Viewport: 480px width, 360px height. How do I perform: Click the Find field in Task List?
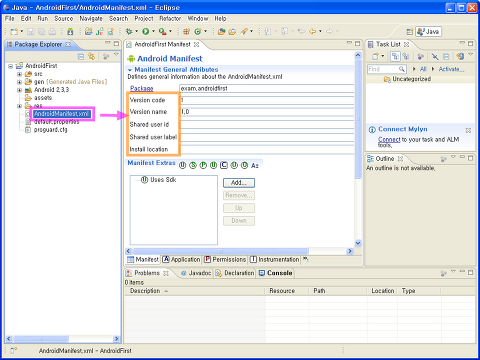tap(387, 69)
